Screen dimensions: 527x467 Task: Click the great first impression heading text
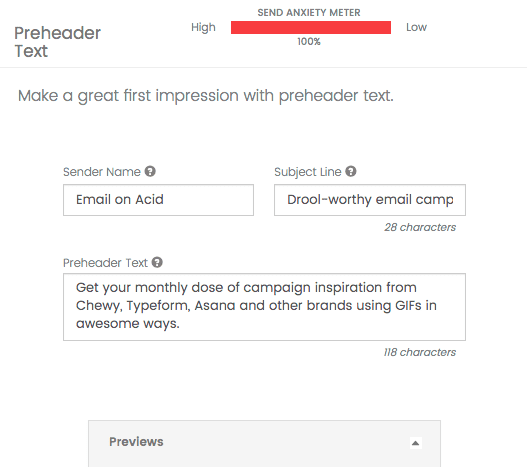[205, 96]
